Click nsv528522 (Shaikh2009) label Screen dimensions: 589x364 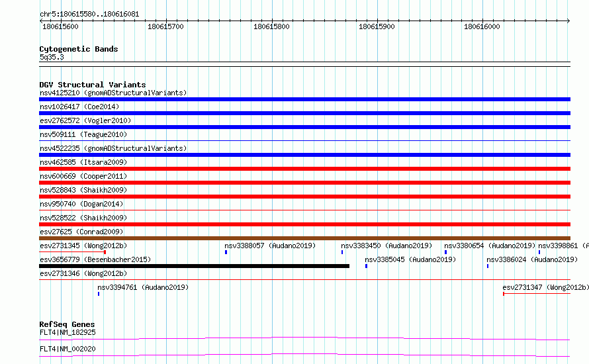click(x=83, y=218)
